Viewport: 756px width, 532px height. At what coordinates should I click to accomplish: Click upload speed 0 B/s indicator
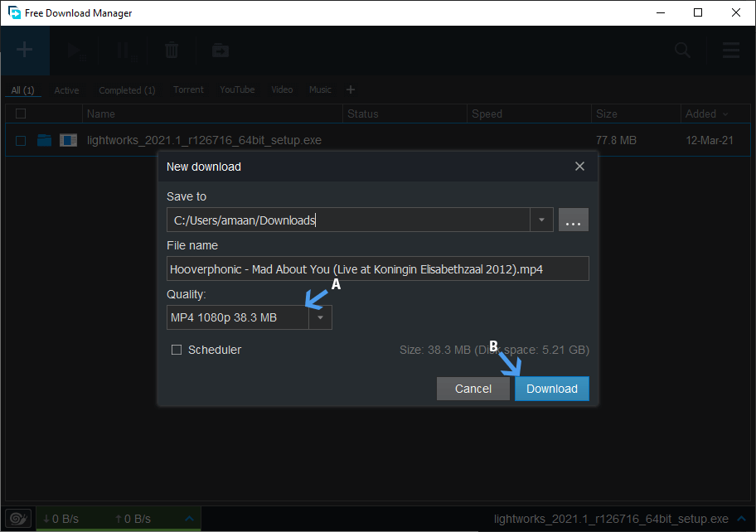click(x=133, y=519)
